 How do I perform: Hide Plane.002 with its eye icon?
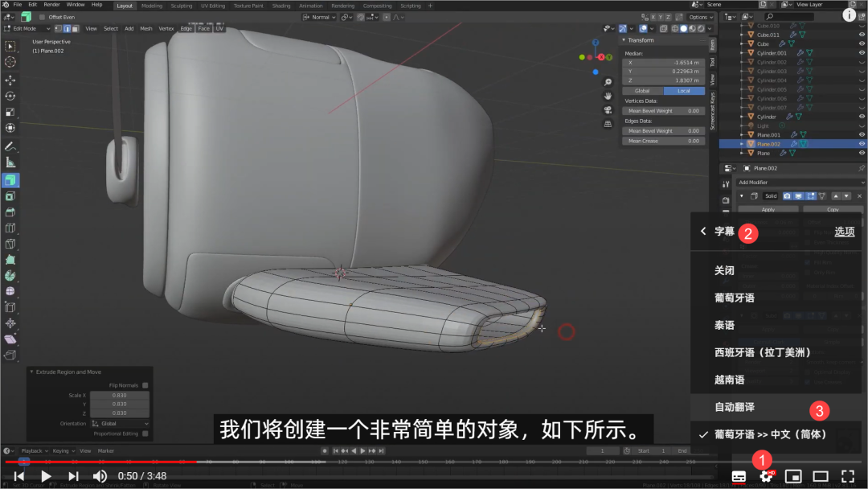(862, 144)
